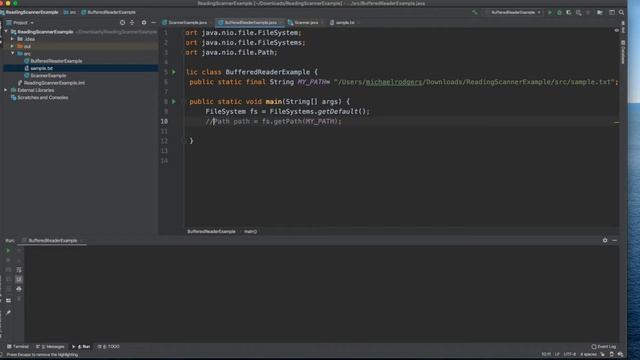The image size is (640, 360).
Task: Click LF line separator in status bar
Action: click(557, 354)
